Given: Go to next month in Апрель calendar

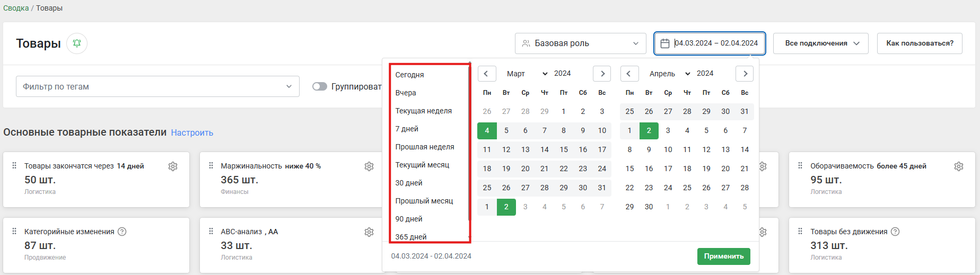Looking at the screenshot, I should tap(745, 74).
